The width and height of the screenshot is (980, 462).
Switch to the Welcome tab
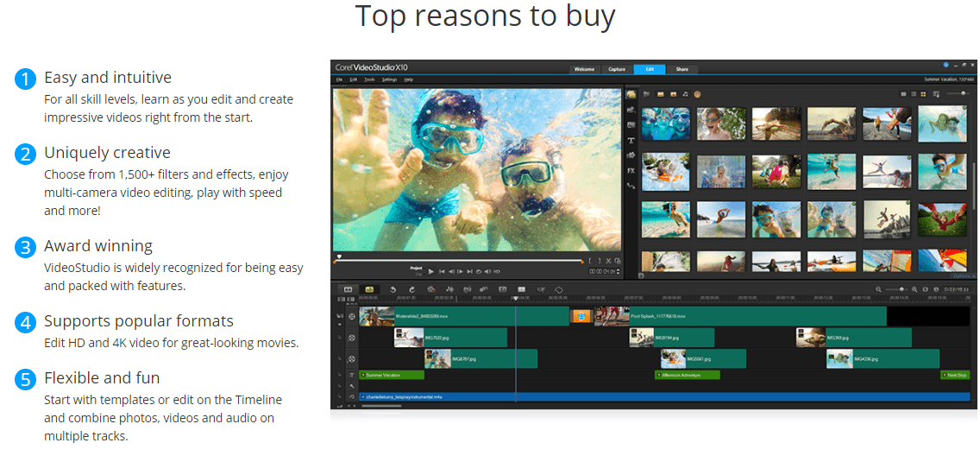[584, 69]
